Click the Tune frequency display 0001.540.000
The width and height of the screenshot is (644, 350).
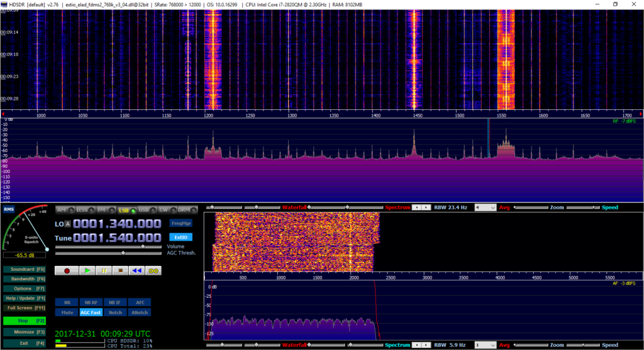click(117, 238)
